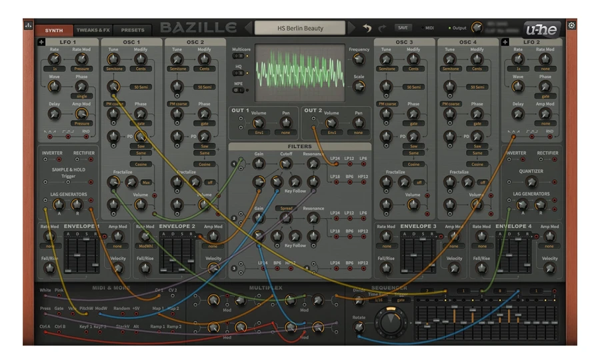The height and width of the screenshot is (364, 600).
Task: Go to next preset with right arrow
Action: click(351, 28)
